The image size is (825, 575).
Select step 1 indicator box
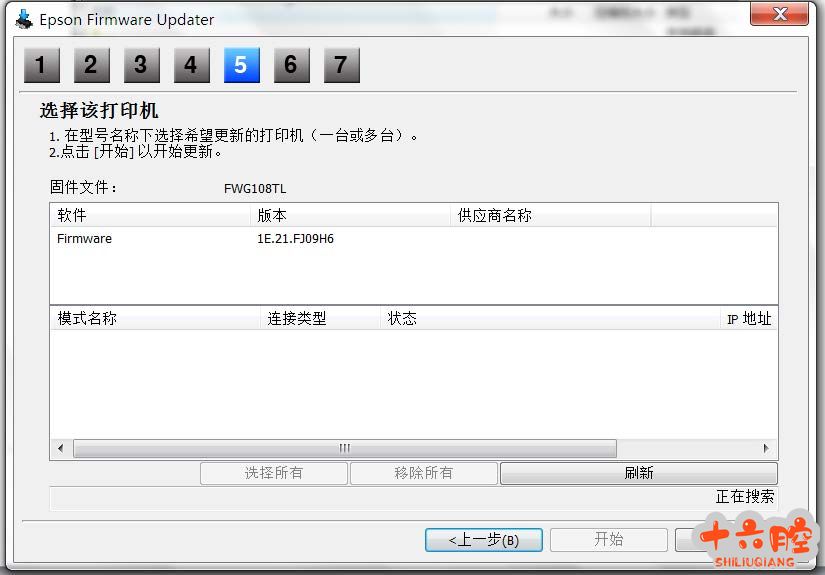[41, 66]
